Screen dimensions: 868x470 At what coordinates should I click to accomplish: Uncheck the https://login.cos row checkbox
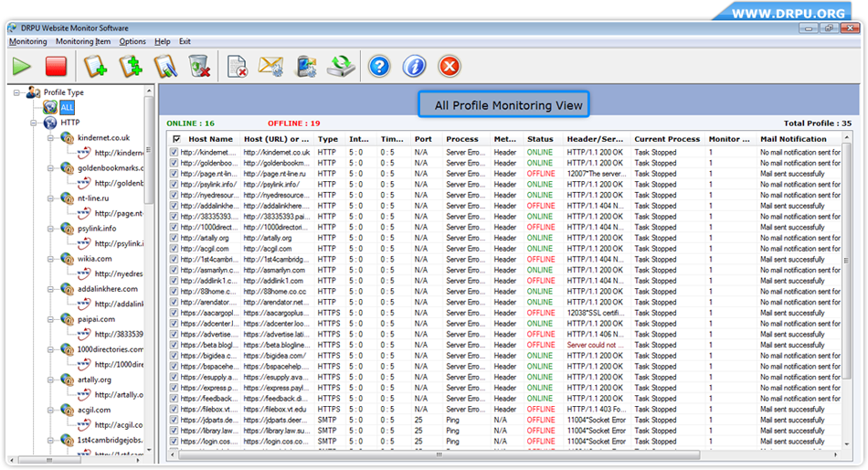[175, 441]
